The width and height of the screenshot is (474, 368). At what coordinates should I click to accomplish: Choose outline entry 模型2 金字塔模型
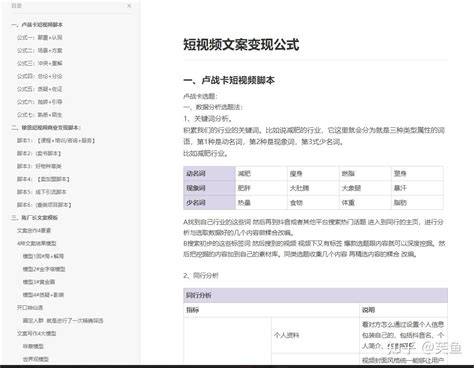44,269
